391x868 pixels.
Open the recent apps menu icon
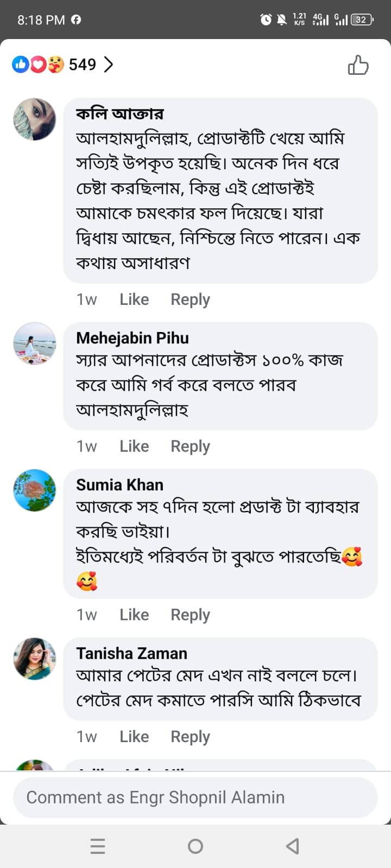[x=98, y=846]
